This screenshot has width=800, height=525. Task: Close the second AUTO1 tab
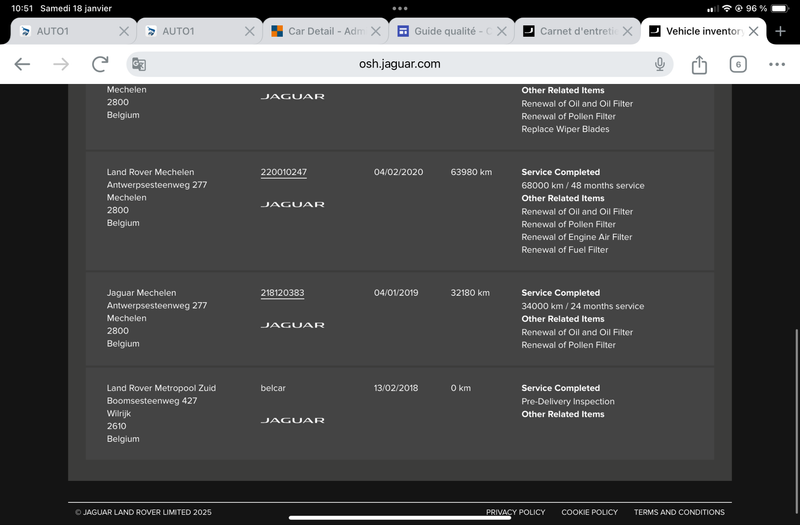click(x=249, y=31)
